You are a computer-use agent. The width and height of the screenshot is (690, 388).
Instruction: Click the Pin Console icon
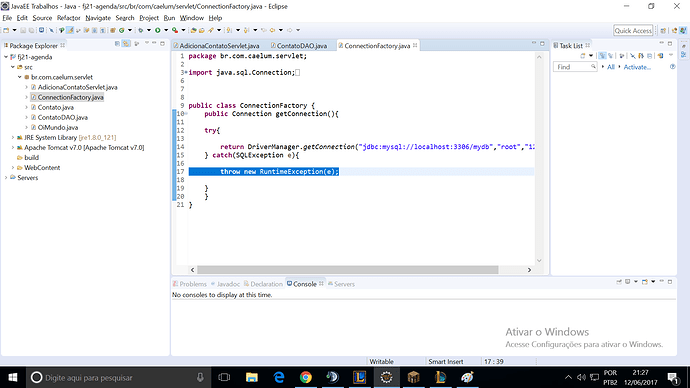(x=619, y=282)
